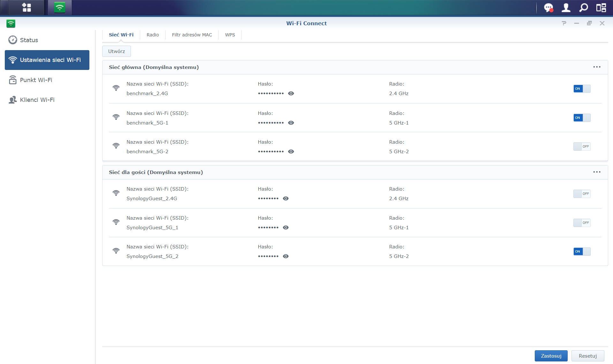The height and width of the screenshot is (364, 613).
Task: Click Wi-Fi signal icon for SynologyGuest_5G_2
Action: 116,251
